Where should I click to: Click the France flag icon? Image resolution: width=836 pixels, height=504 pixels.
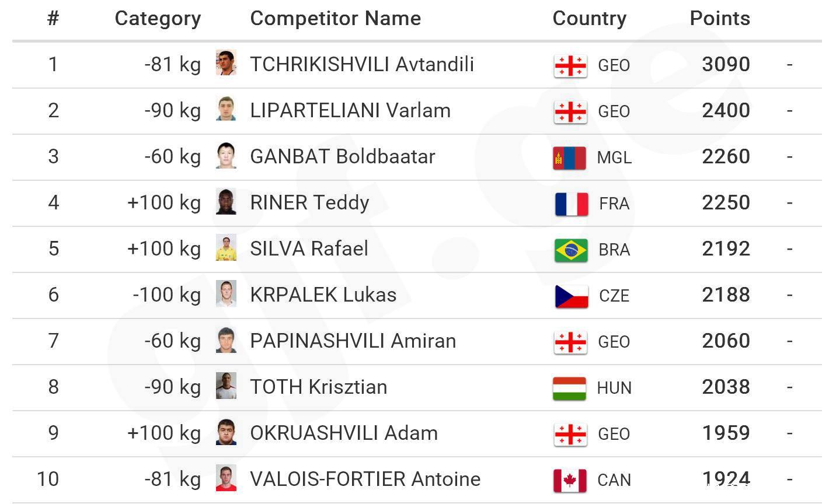click(571, 204)
